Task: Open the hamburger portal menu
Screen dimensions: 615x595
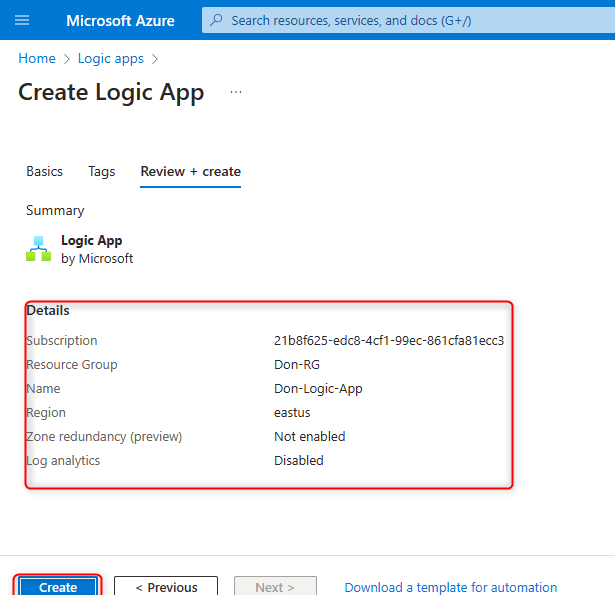Action: click(x=22, y=20)
